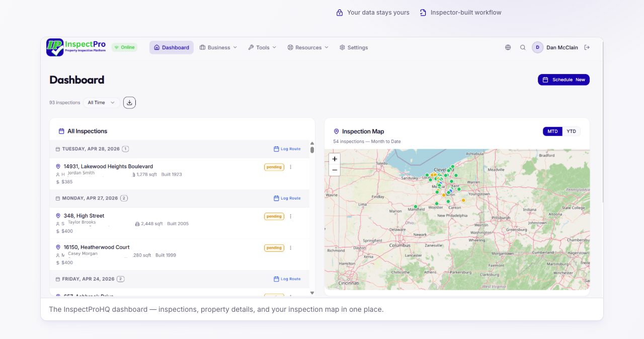Open 14931, Lakewood Heights Boulevard inspection

[x=108, y=166]
